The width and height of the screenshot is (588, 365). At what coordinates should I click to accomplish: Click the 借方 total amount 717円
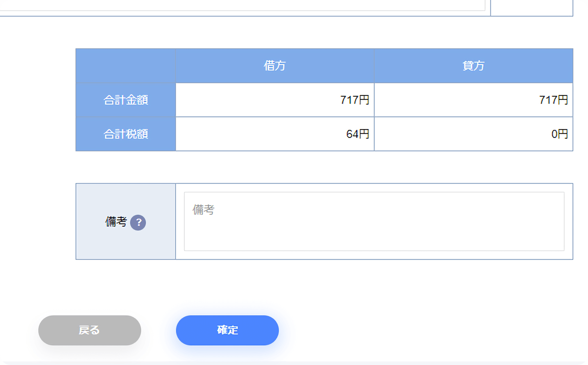coord(355,100)
